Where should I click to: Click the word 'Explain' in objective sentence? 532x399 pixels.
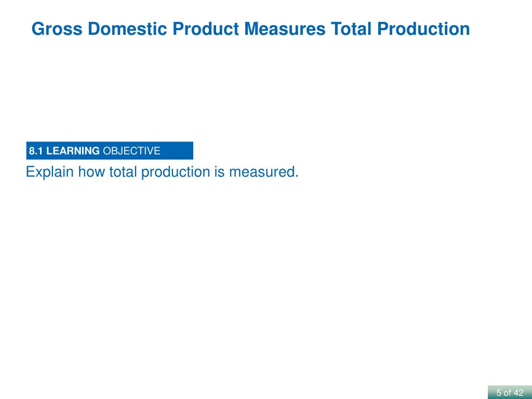pyautogui.click(x=50, y=172)
